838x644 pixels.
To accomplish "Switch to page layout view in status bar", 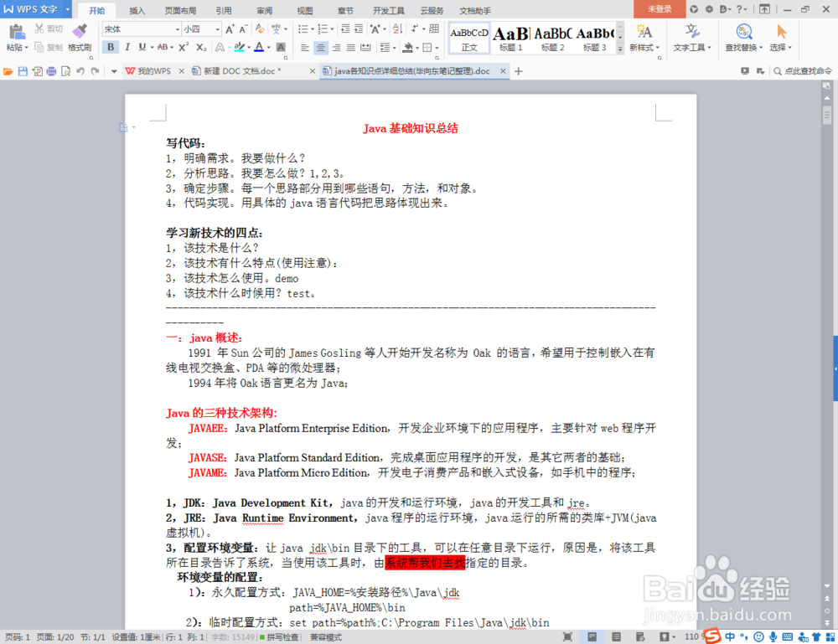I will point(592,636).
